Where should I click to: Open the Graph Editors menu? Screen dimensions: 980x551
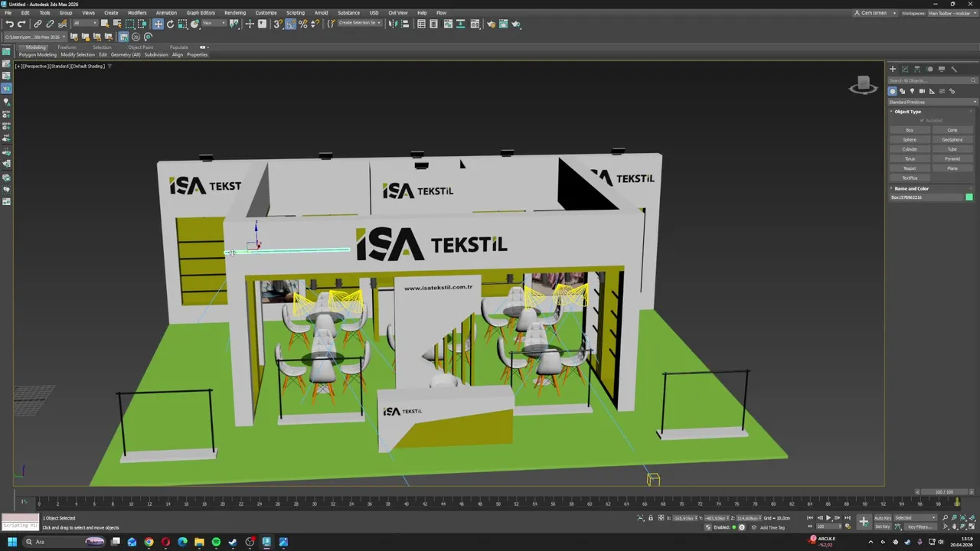pyautogui.click(x=201, y=13)
